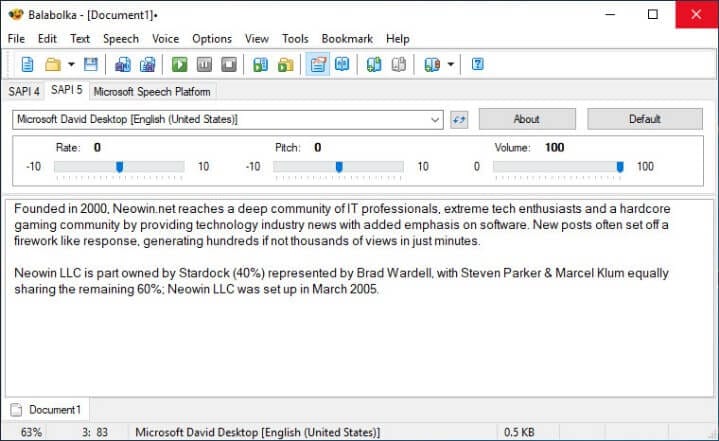Pause speech with the pause icon
This screenshot has width=719, height=441.
pos(205,64)
